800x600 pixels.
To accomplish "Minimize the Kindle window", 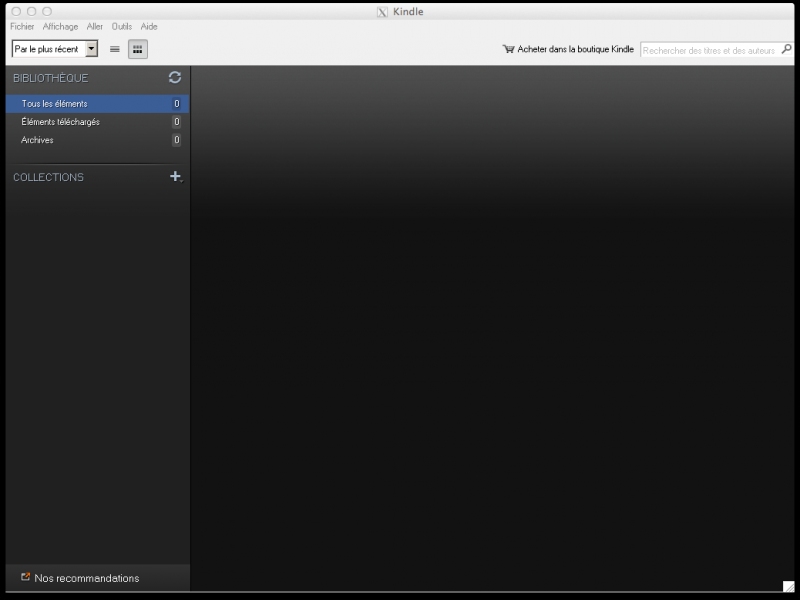I will tap(31, 11).
